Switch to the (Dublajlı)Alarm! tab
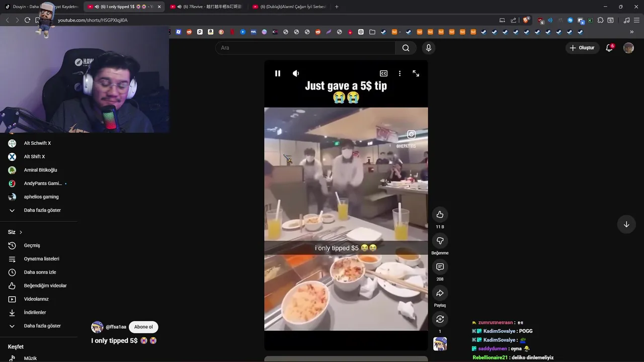The height and width of the screenshot is (362, 644). (288, 7)
